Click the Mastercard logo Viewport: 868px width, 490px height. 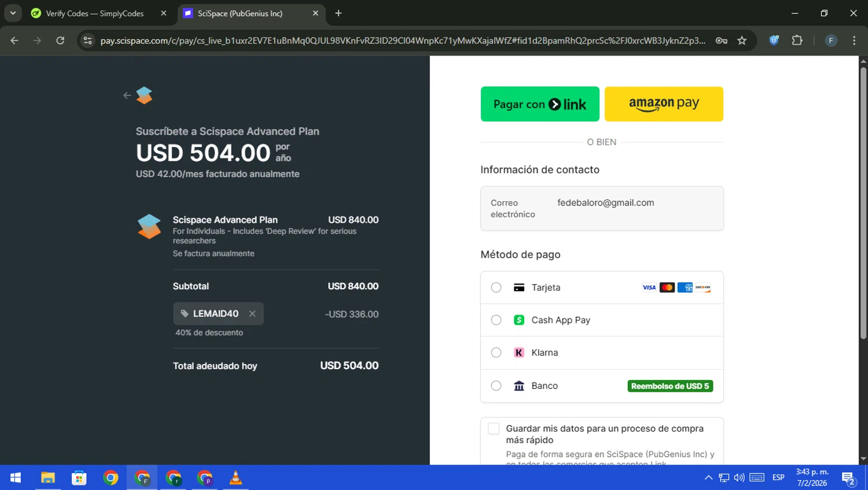pos(667,288)
